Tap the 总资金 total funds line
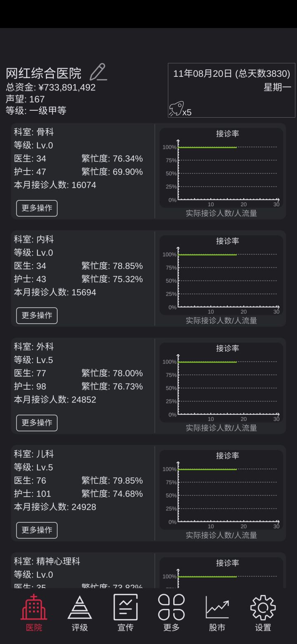297x644 pixels. pyautogui.click(x=51, y=88)
